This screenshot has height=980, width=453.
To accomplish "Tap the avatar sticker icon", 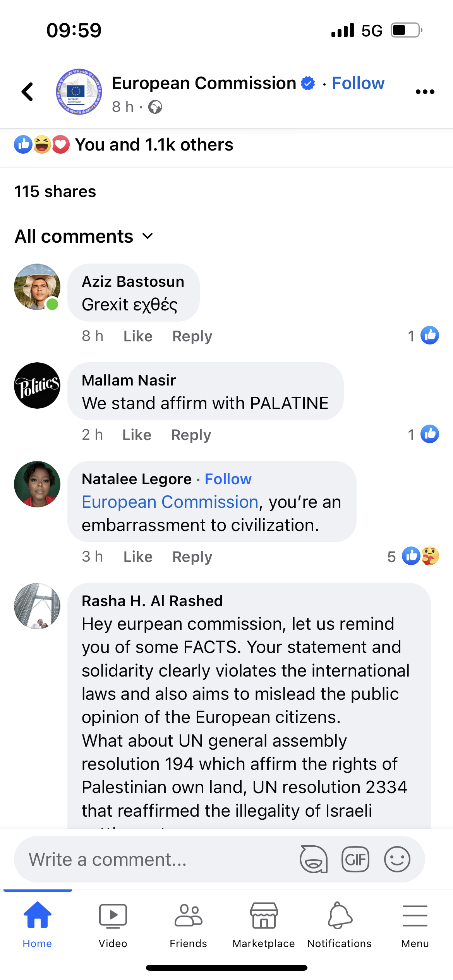I will (x=314, y=860).
